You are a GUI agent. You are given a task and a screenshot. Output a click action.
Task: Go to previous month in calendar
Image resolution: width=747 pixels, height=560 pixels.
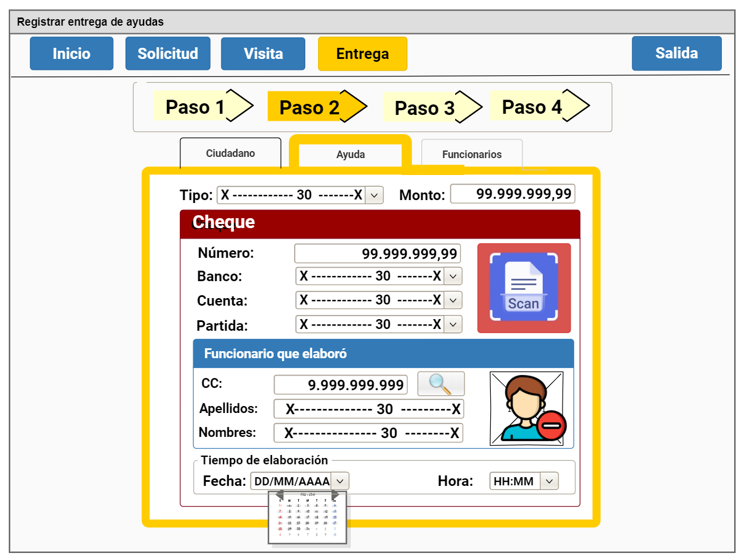[x=280, y=495]
